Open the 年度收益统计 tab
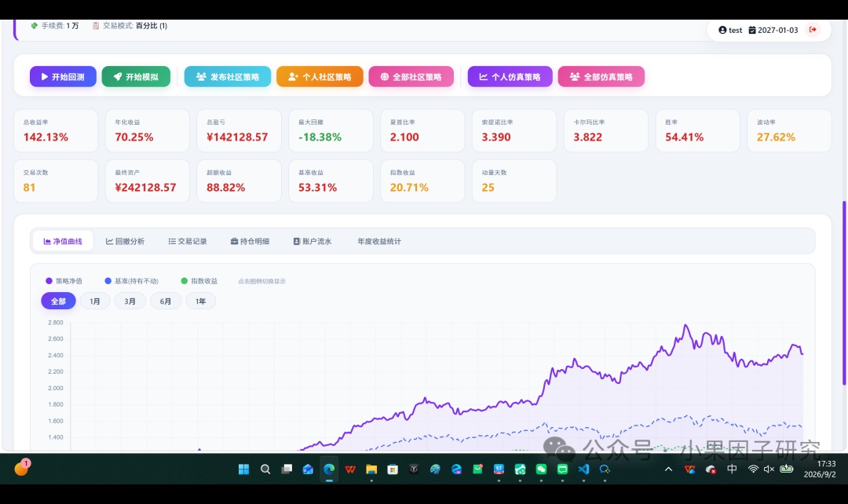The width and height of the screenshot is (848, 504). (379, 241)
